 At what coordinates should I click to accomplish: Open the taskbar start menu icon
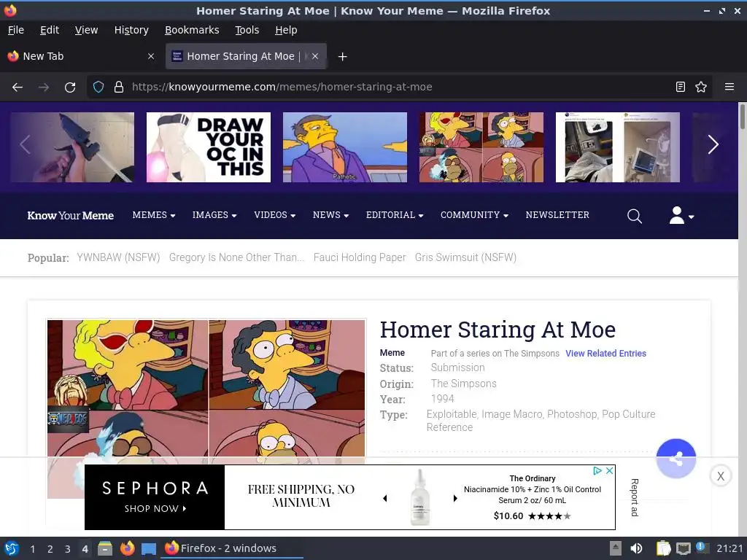coord(12,548)
